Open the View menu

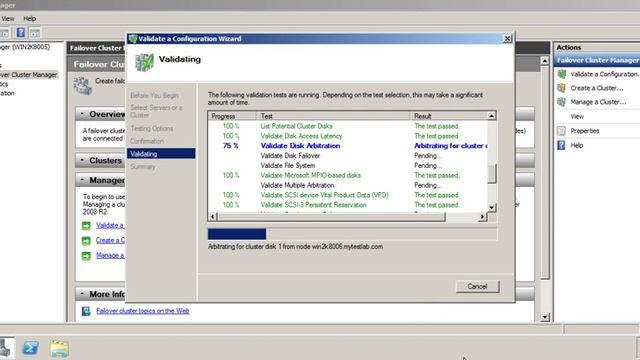click(x=8, y=18)
